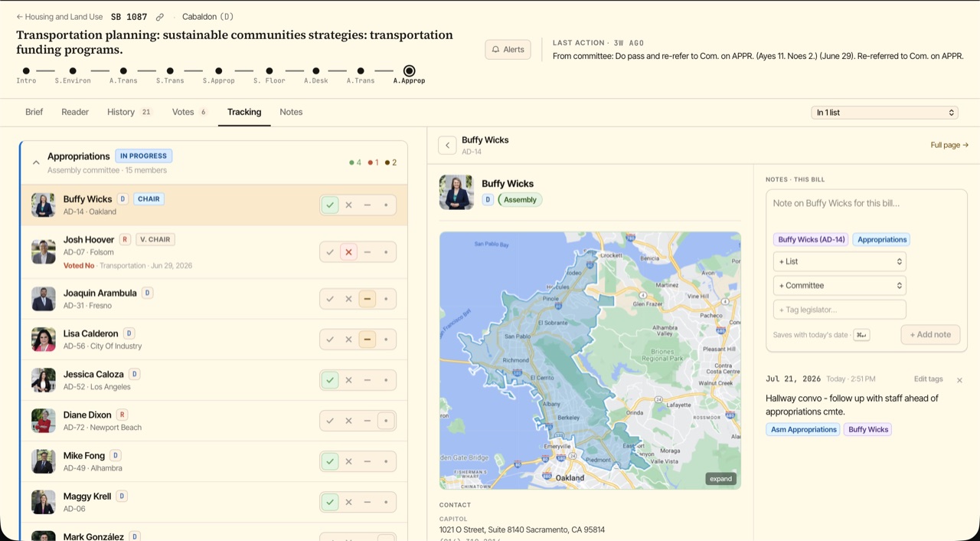Click the Assembly chamber badge
Image resolution: width=980 pixels, height=541 pixels.
(520, 200)
